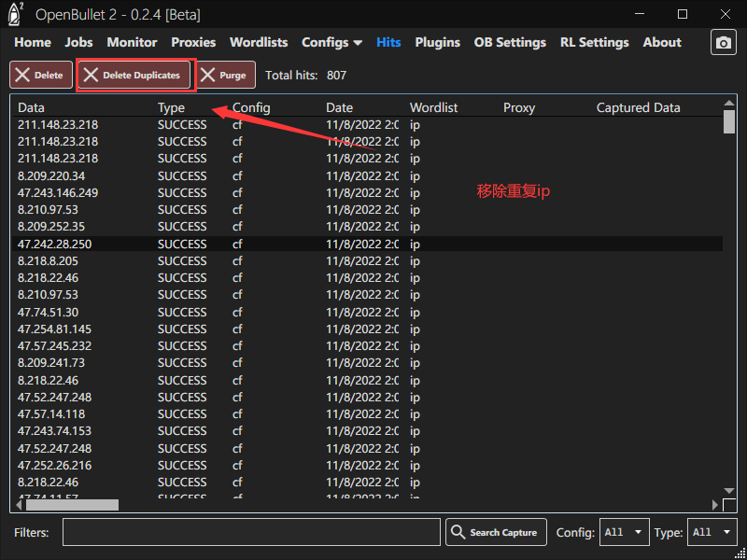This screenshot has width=747, height=560.
Task: Expand the Config filter combo box
Action: click(x=625, y=532)
